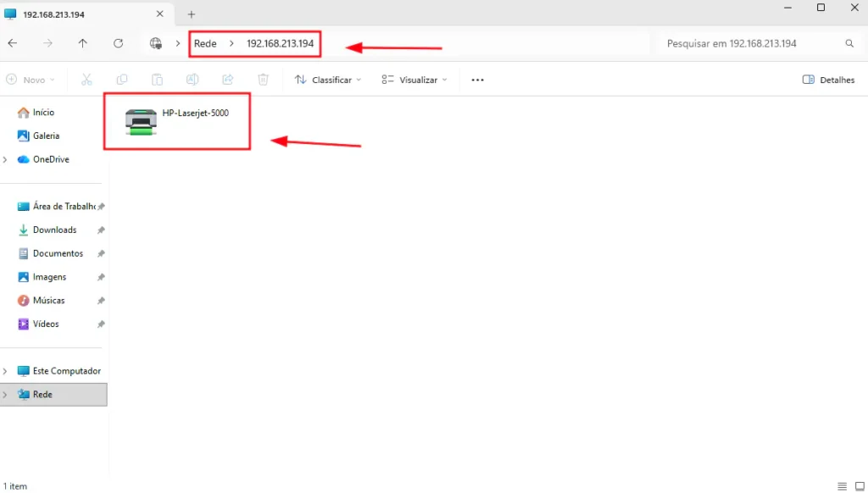The height and width of the screenshot is (493, 868).
Task: Click the Delete trash icon
Action: coord(263,80)
